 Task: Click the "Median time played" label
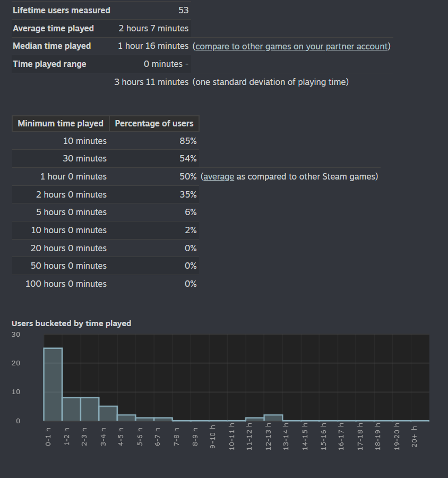click(x=52, y=46)
